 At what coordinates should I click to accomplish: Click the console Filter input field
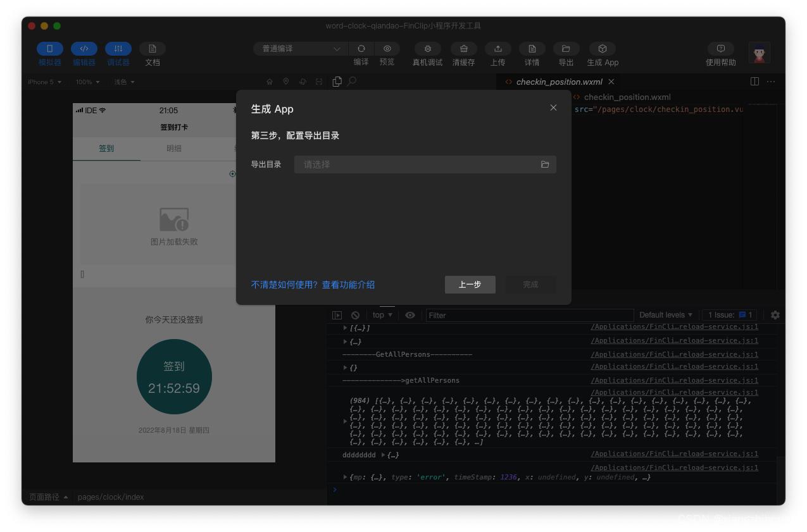coord(529,315)
